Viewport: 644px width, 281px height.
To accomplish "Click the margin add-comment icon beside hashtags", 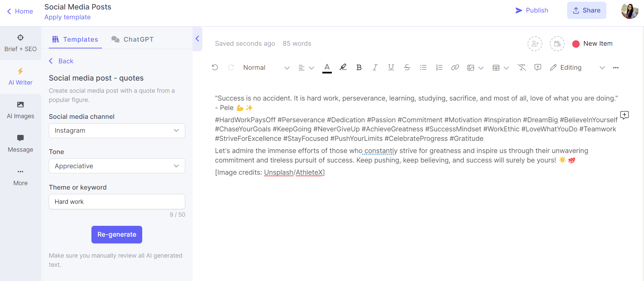I will [x=624, y=115].
